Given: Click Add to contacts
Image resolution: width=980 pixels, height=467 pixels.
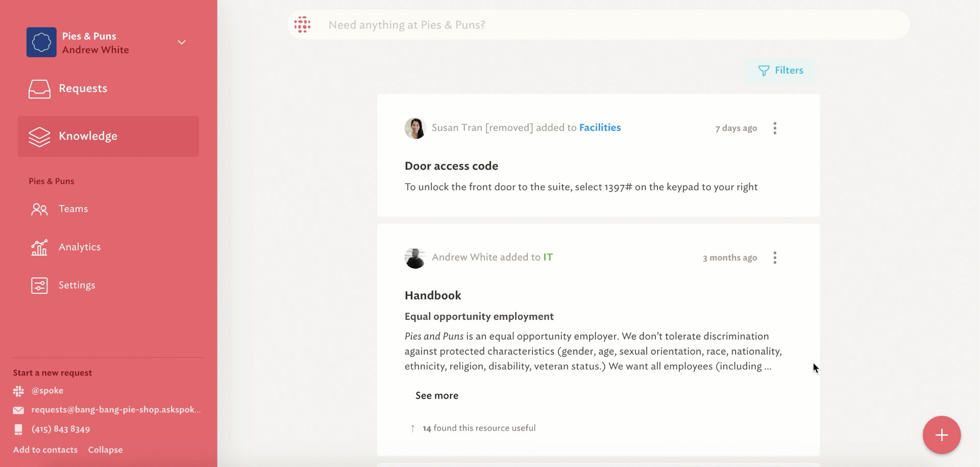Looking at the screenshot, I should [x=45, y=450].
